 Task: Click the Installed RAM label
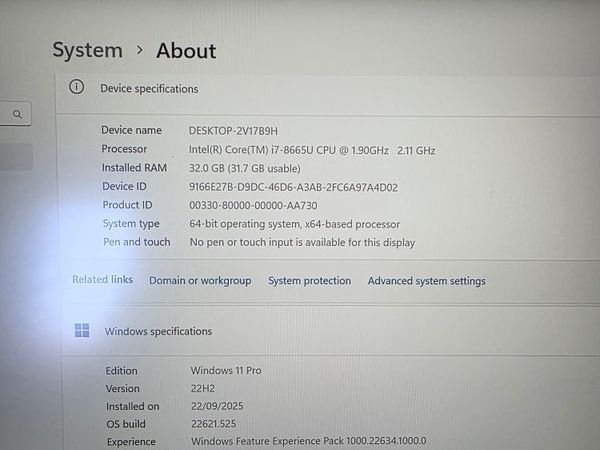tap(134, 168)
